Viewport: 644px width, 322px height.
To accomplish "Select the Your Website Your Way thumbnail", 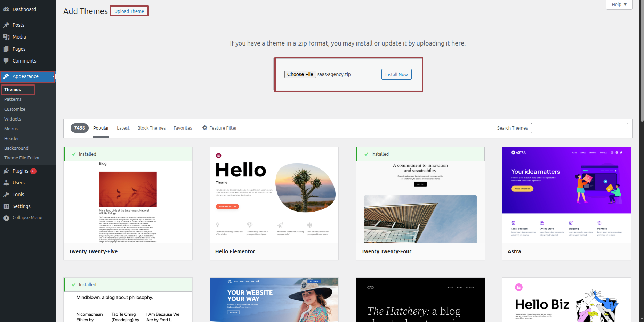I will (274, 300).
